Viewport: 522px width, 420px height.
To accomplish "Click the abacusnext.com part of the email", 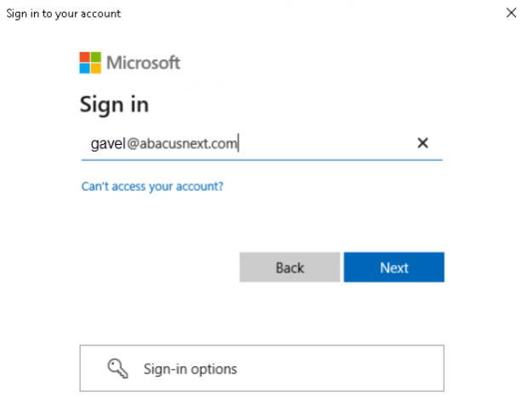I will point(188,144).
